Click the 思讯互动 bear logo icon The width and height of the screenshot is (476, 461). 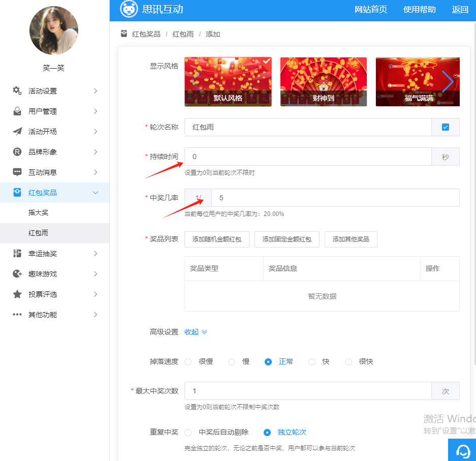pyautogui.click(x=129, y=9)
